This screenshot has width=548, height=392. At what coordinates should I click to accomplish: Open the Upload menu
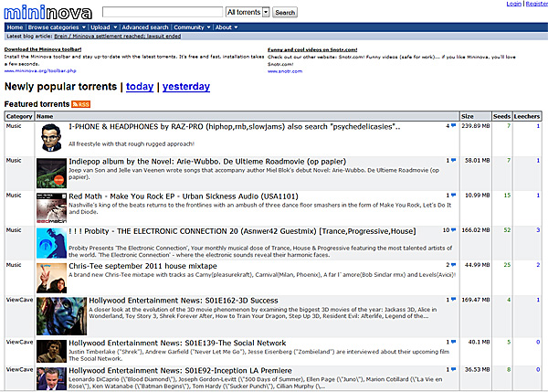(101, 27)
